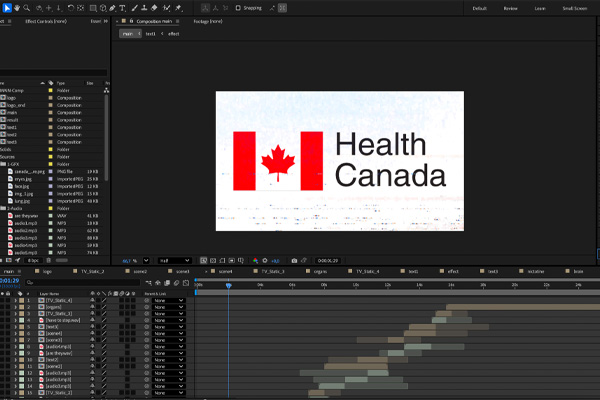This screenshot has height=400, width=600.
Task: Select the Type tool
Action: [x=122, y=8]
